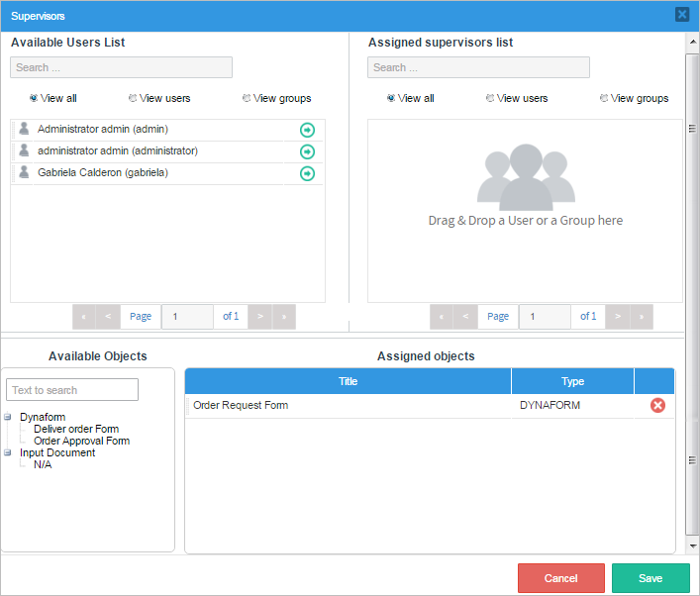Click user icon next to Gabriela Calderon

(x=25, y=172)
